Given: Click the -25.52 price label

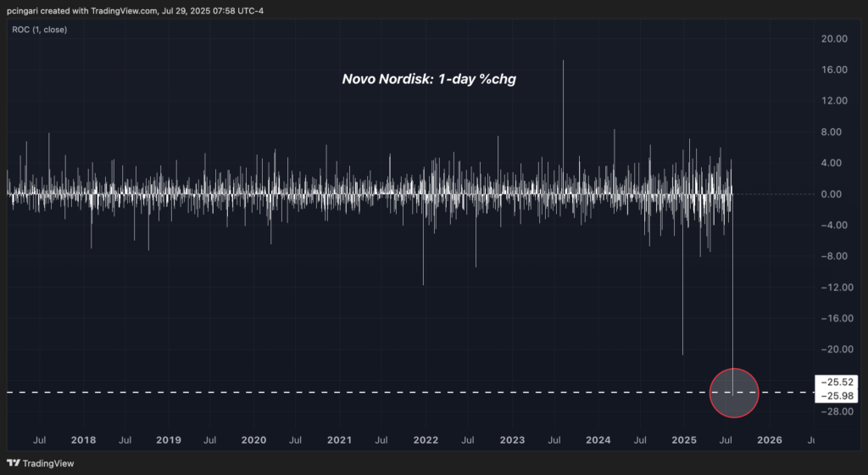Looking at the screenshot, I should [837, 382].
